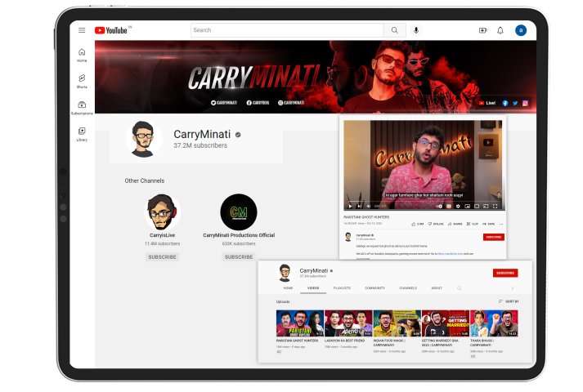Viewport: 583px width, 392px height.
Task: Click the CarryisLive channel name
Action: click(162, 235)
